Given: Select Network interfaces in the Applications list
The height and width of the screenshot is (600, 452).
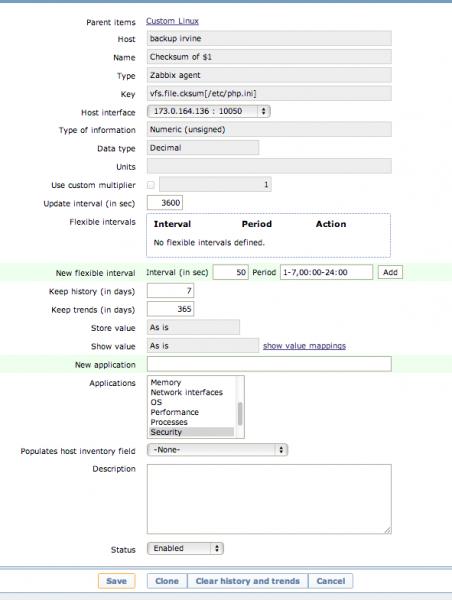Looking at the screenshot, I should click(191, 392).
